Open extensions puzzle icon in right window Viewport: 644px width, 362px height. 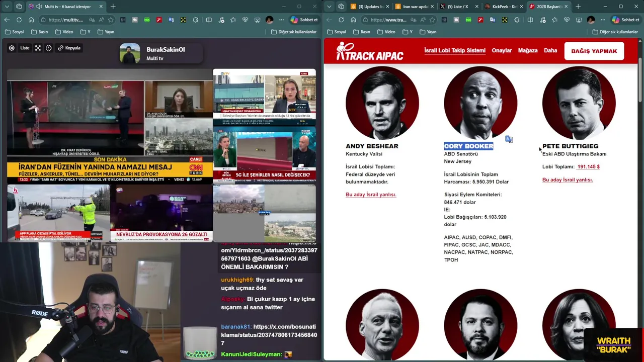517,20
